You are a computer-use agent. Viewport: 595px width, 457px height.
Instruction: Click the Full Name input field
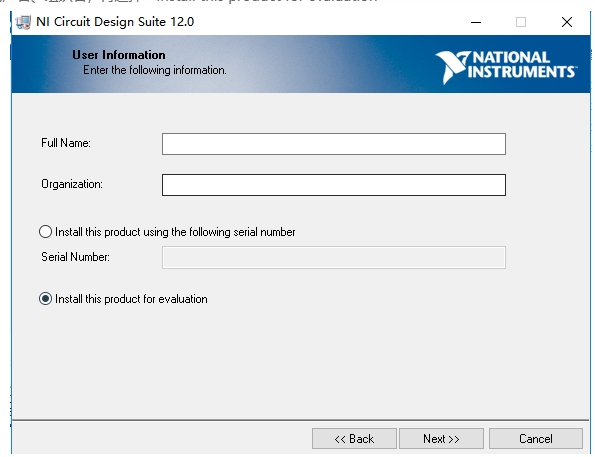(334, 144)
